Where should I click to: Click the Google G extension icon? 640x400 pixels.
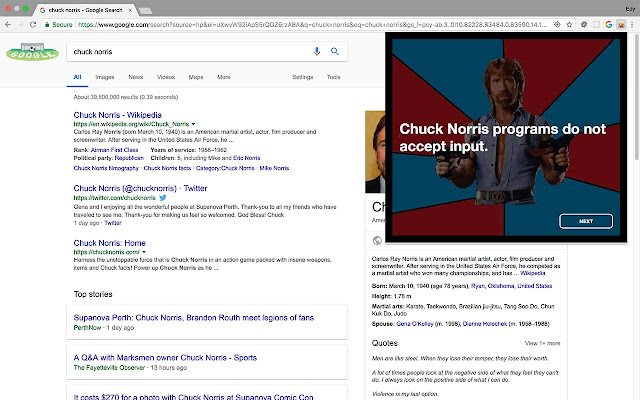point(609,24)
